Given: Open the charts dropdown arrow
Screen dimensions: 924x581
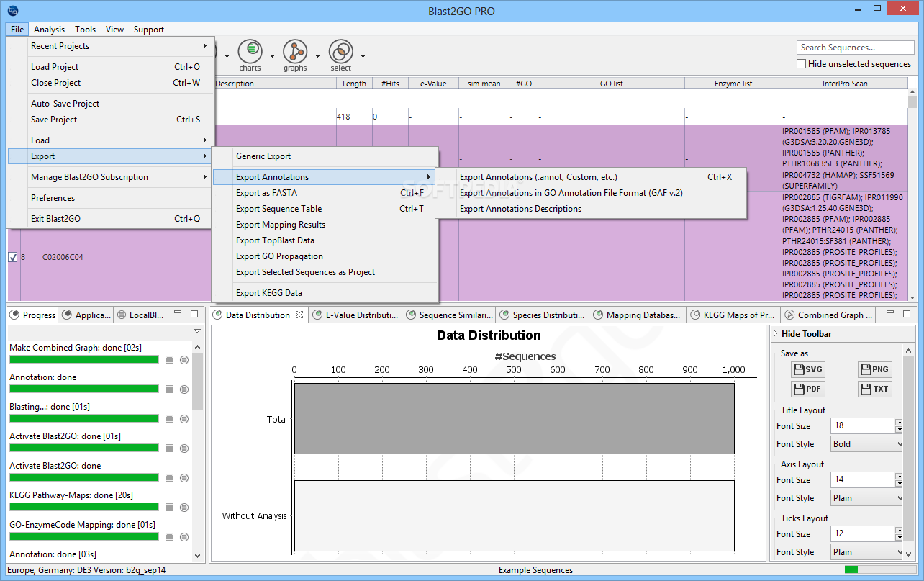Looking at the screenshot, I should pyautogui.click(x=273, y=55).
